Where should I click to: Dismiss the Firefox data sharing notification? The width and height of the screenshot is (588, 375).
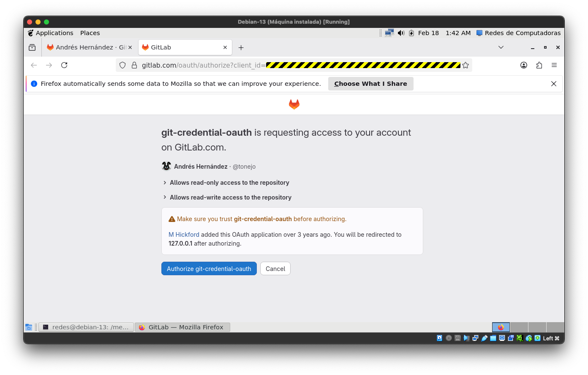pyautogui.click(x=554, y=84)
